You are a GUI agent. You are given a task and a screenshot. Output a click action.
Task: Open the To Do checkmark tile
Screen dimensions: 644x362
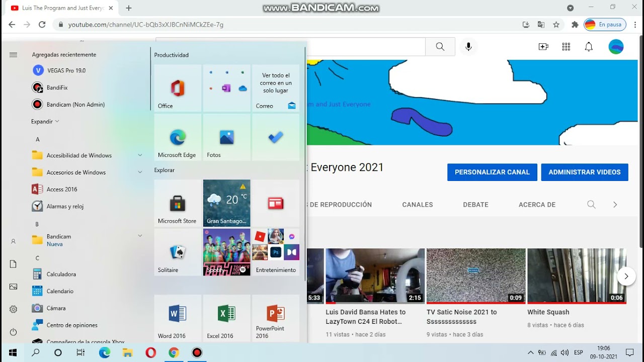pyautogui.click(x=276, y=137)
